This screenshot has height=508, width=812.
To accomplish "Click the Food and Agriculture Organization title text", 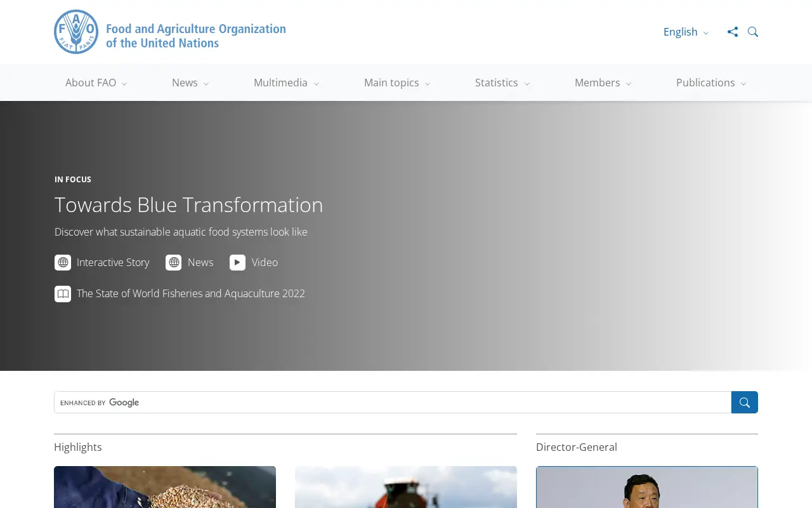I will click(195, 36).
